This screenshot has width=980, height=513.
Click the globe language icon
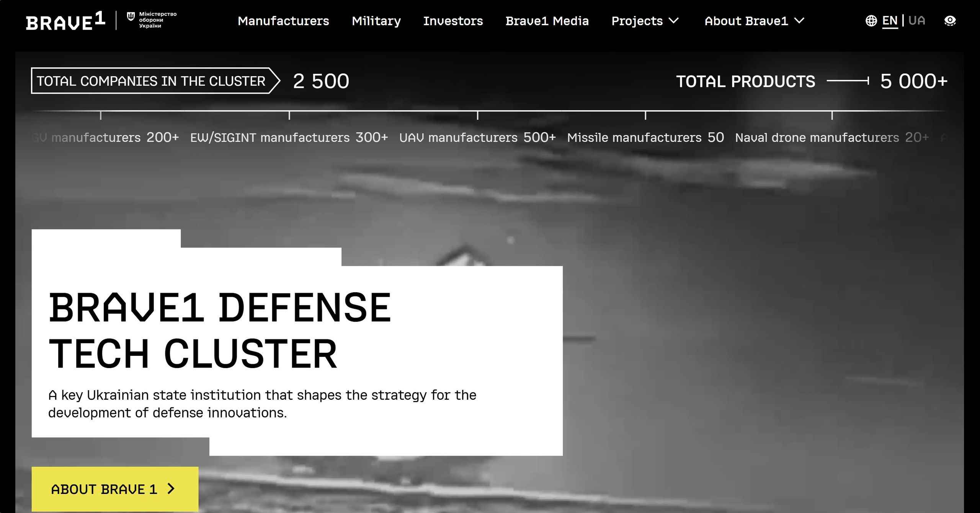pyautogui.click(x=871, y=21)
